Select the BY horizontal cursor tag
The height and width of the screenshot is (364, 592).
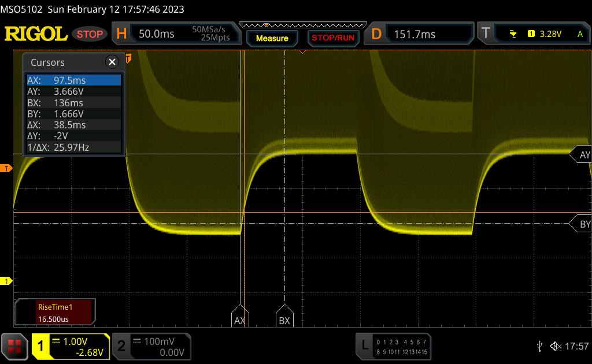coord(582,224)
